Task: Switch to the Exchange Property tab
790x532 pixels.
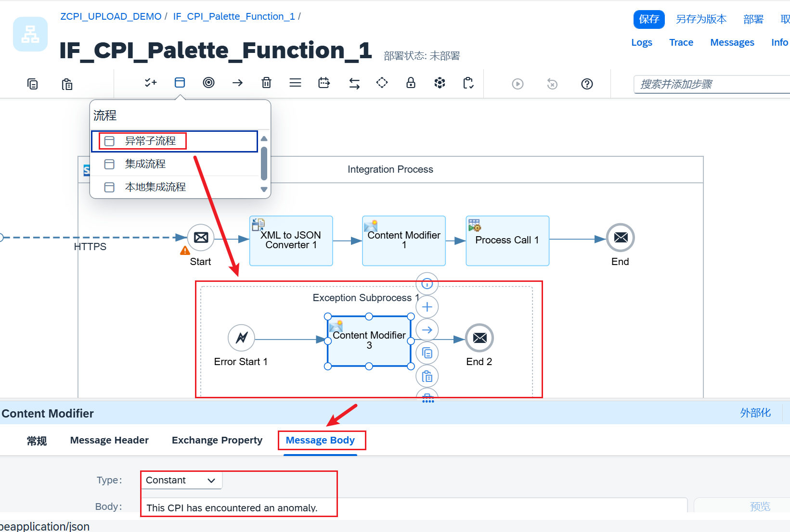Action: [x=217, y=440]
